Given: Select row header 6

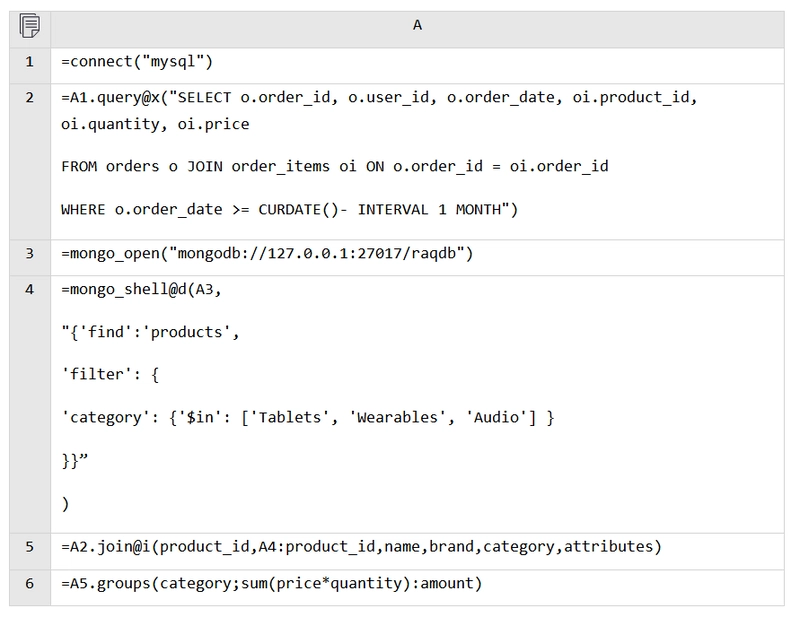Looking at the screenshot, I should click(30, 588).
